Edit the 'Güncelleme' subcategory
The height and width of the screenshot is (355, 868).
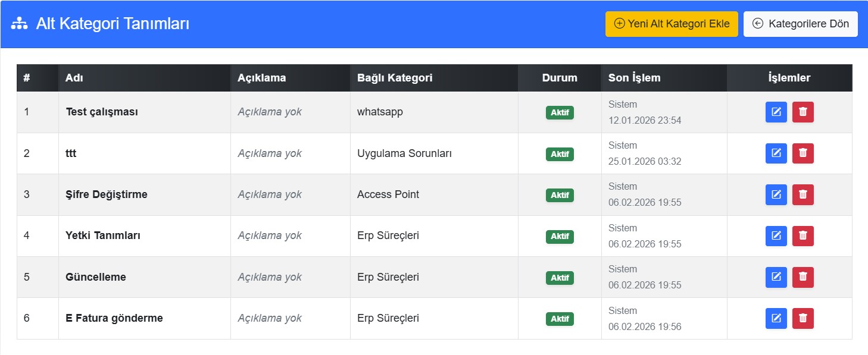click(776, 277)
